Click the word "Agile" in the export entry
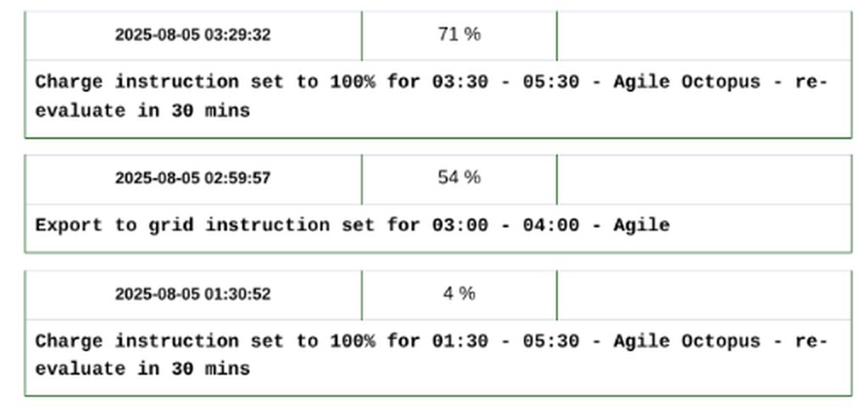 click(x=641, y=226)
